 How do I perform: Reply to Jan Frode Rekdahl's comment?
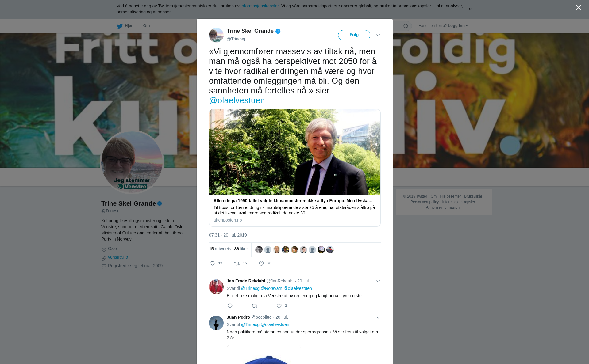click(230, 306)
